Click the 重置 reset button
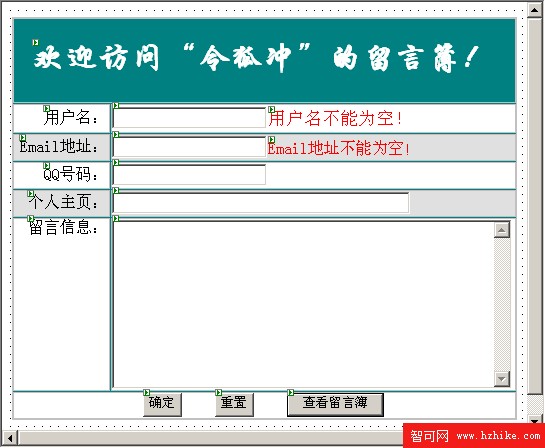 pyautogui.click(x=234, y=404)
